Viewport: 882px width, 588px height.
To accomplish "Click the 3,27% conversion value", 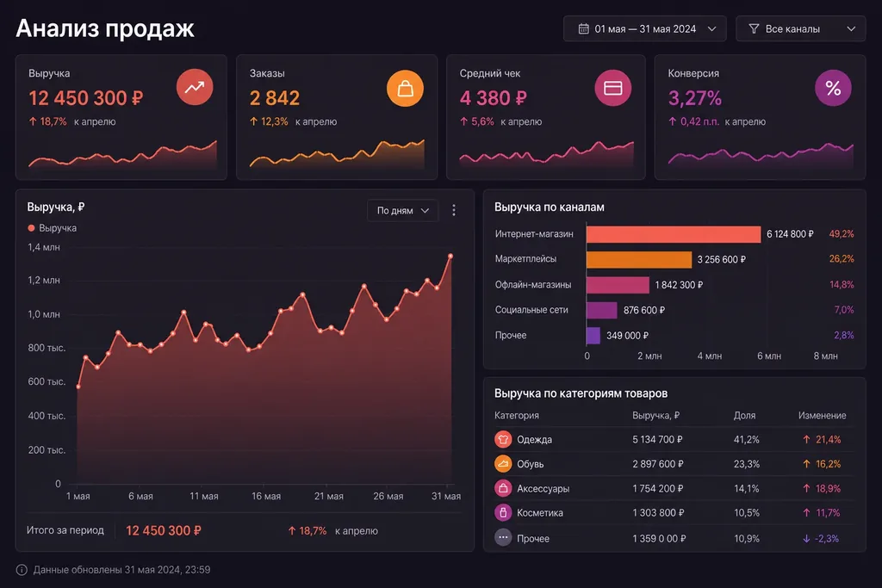I will [x=695, y=99].
